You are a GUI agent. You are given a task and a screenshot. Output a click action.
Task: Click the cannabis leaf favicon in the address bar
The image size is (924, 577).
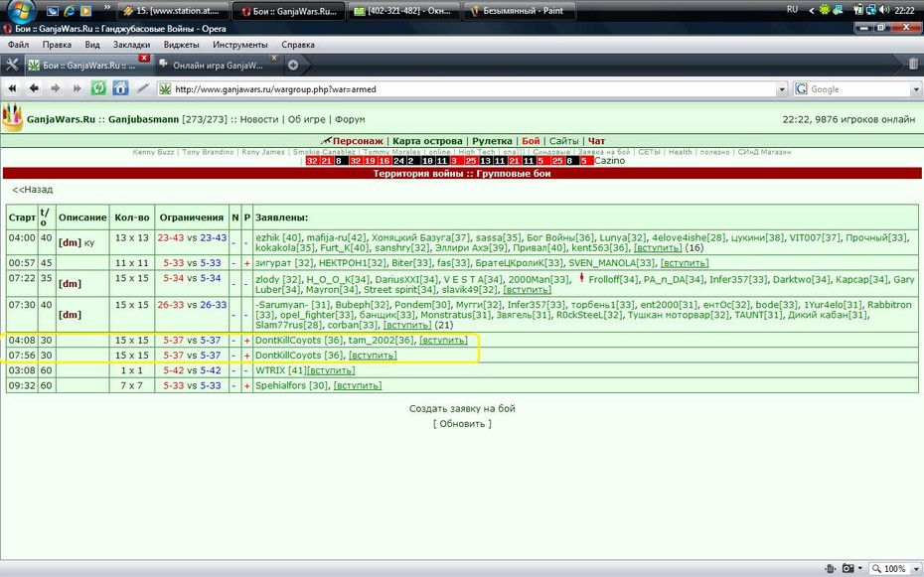pyautogui.click(x=166, y=89)
